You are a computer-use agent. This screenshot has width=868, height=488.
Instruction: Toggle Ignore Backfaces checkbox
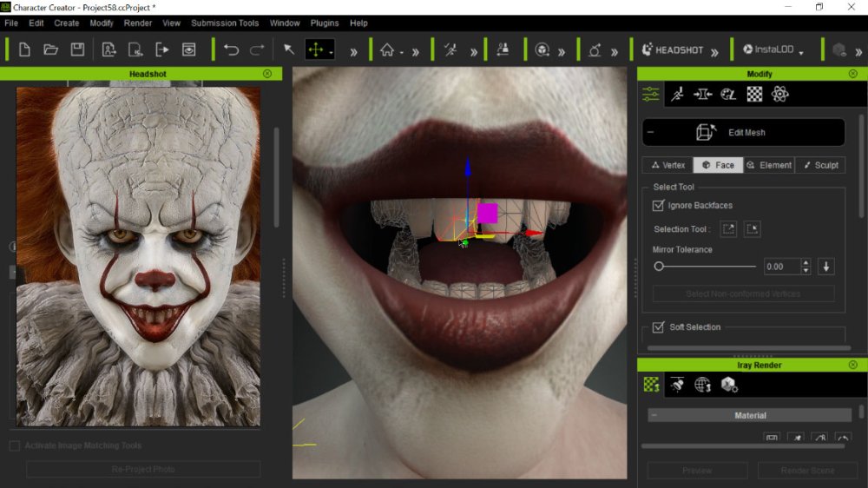click(x=658, y=206)
